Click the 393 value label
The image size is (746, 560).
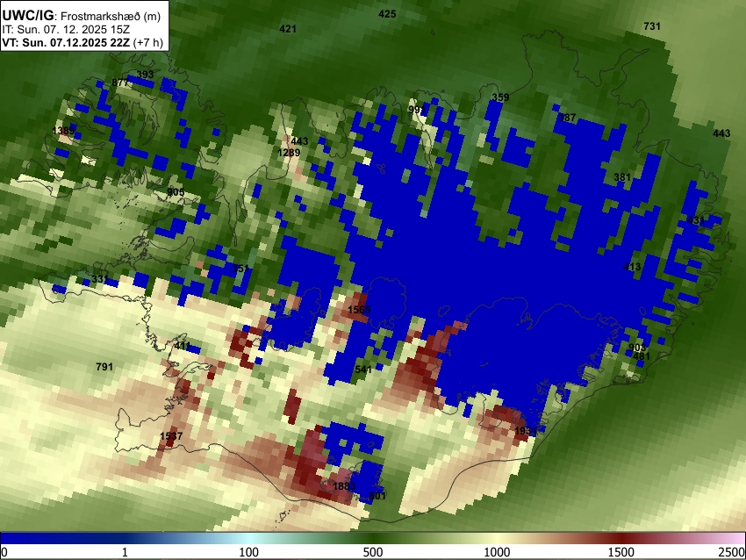tap(145, 75)
